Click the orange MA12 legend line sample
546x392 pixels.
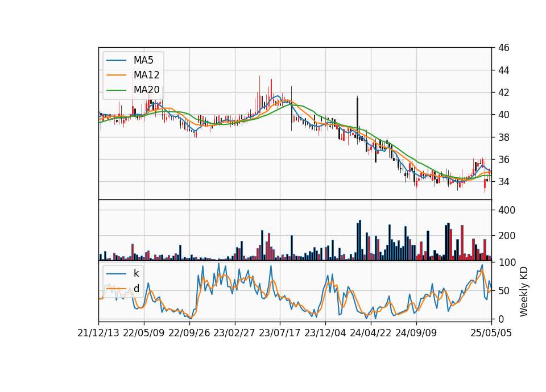pyautogui.click(x=116, y=75)
